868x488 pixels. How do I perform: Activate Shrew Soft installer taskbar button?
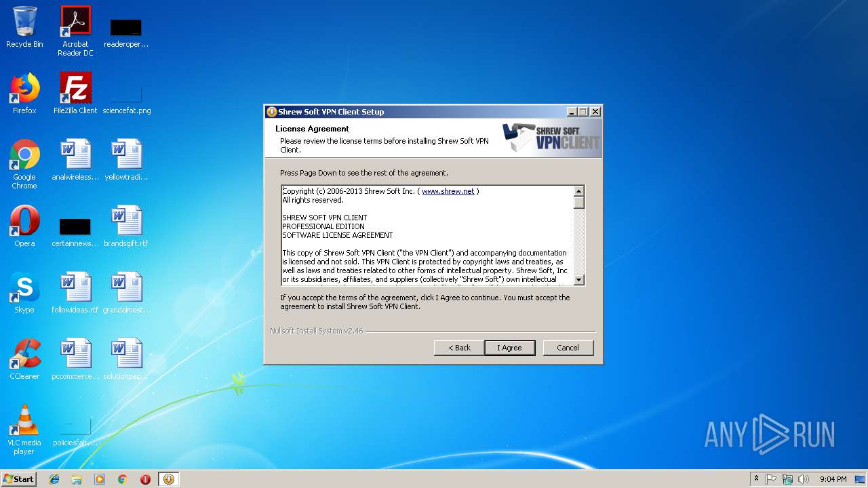tap(169, 479)
